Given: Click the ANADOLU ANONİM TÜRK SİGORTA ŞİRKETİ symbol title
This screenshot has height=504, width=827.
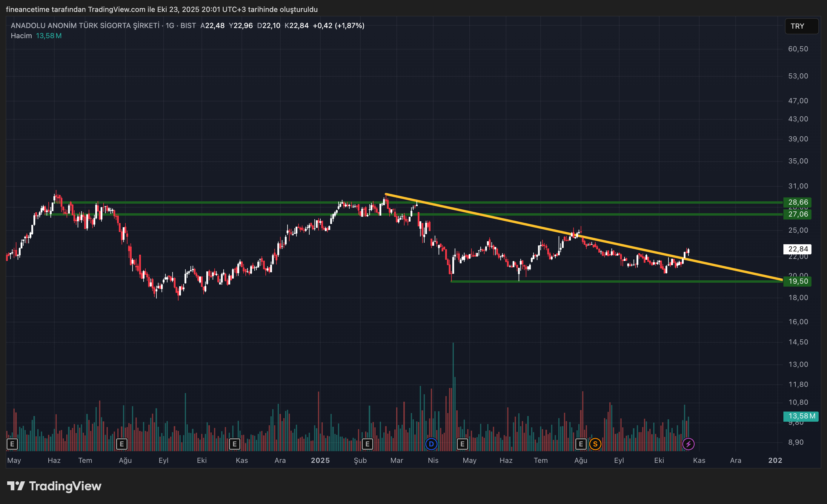Looking at the screenshot, I should [85, 25].
